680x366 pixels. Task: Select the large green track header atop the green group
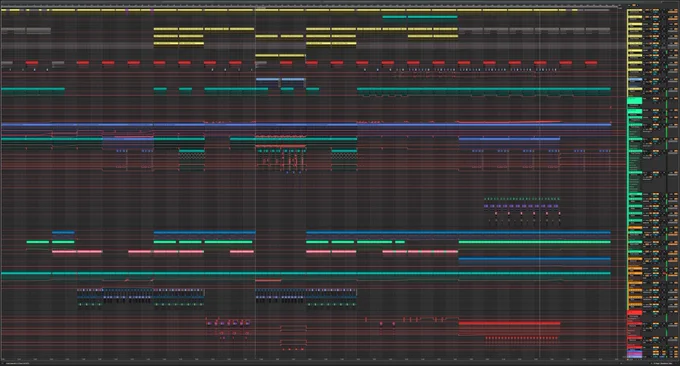click(634, 101)
